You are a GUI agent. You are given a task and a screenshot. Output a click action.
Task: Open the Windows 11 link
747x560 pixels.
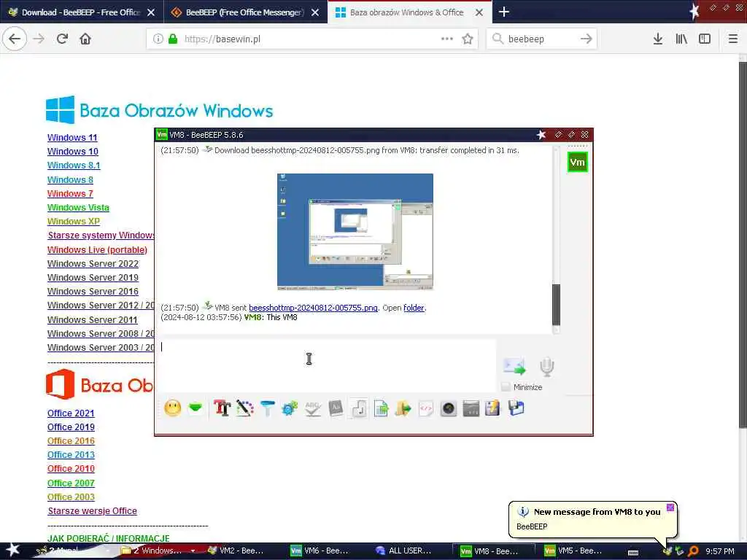point(72,138)
